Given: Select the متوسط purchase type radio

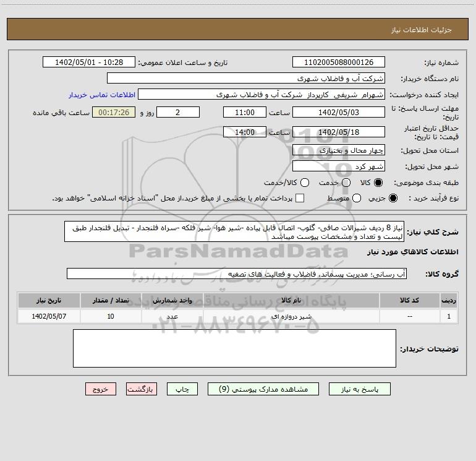Looking at the screenshot, I should click(x=357, y=198).
